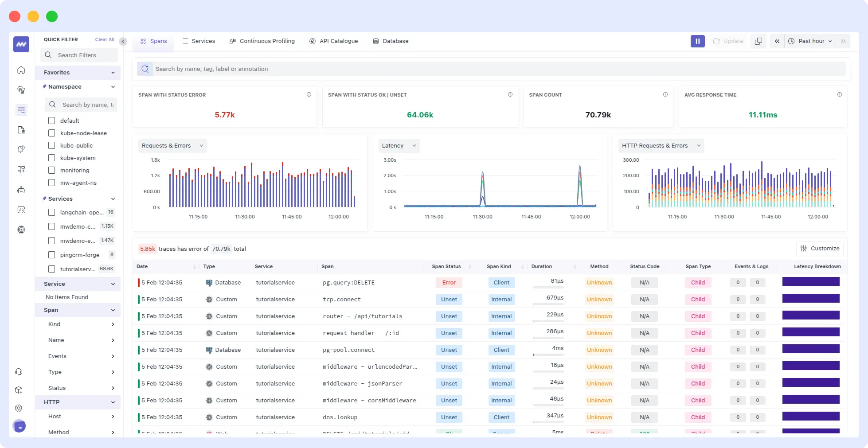Check the kube-system namespace checkbox

(51, 158)
